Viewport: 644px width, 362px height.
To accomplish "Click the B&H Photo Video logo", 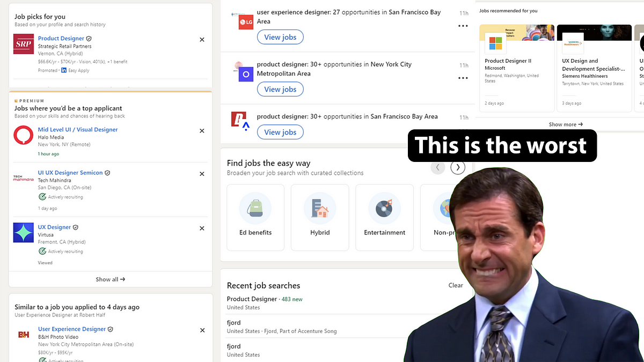I will [x=24, y=335].
